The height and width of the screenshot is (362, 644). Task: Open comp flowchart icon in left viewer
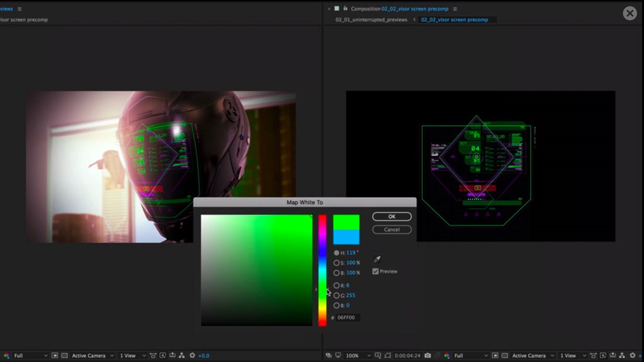pos(181,356)
